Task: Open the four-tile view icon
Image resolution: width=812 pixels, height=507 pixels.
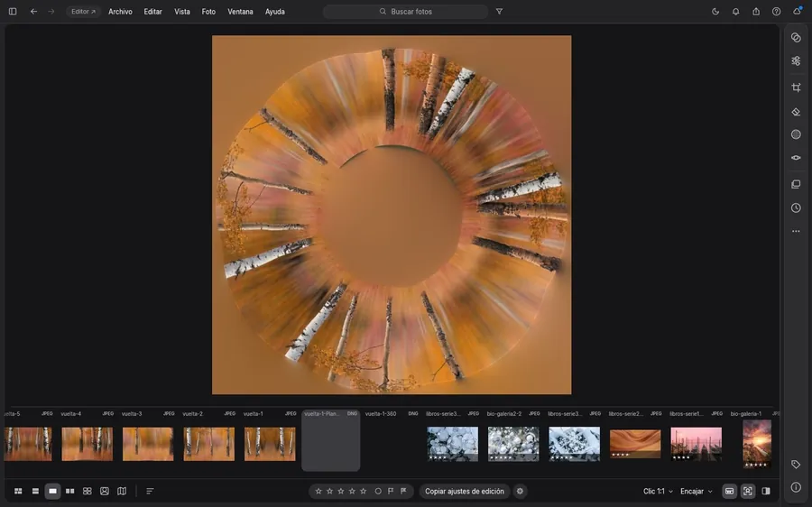Action: pos(87,491)
